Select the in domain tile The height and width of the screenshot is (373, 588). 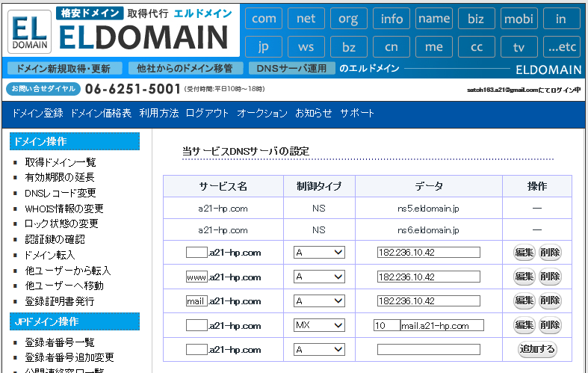[561, 19]
